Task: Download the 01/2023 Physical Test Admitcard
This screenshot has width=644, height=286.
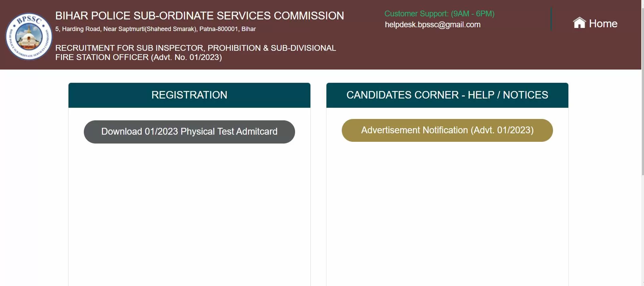Action: [x=189, y=132]
